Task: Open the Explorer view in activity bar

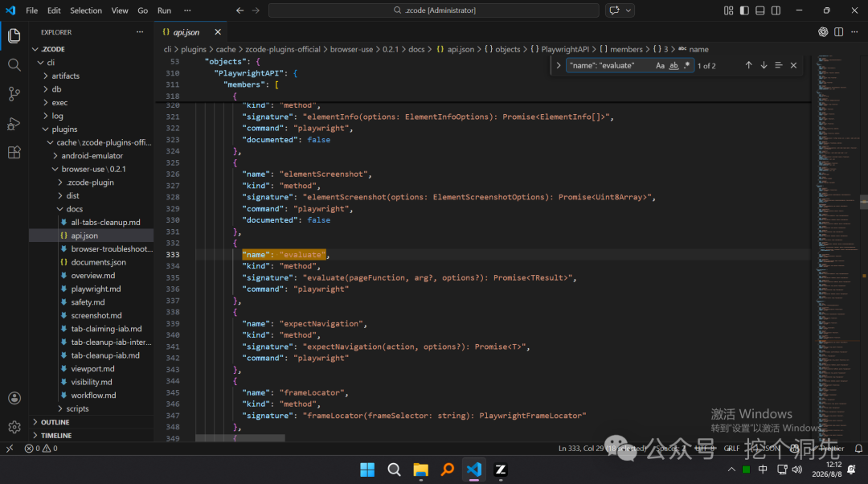Action: click(x=14, y=36)
